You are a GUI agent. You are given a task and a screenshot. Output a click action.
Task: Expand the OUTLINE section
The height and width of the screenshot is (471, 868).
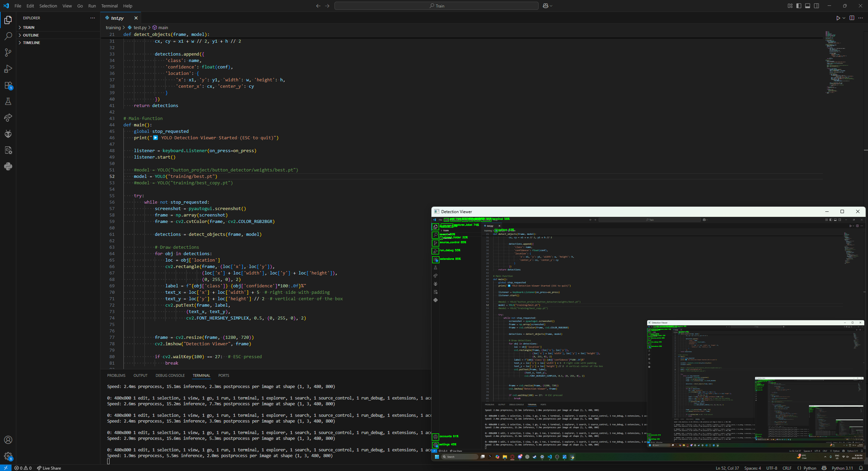[x=58, y=35]
